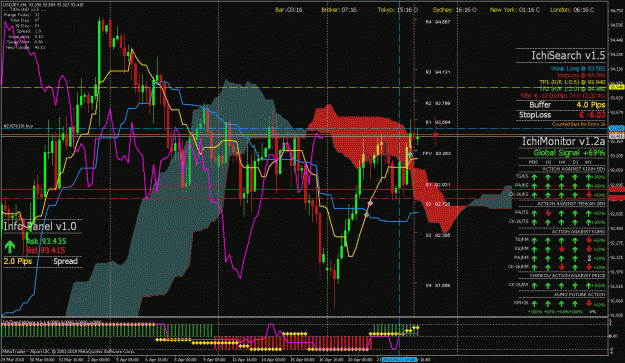Screen dimensions: 625x363
Task: Click the S1 pivot level label
Action: click(438, 185)
